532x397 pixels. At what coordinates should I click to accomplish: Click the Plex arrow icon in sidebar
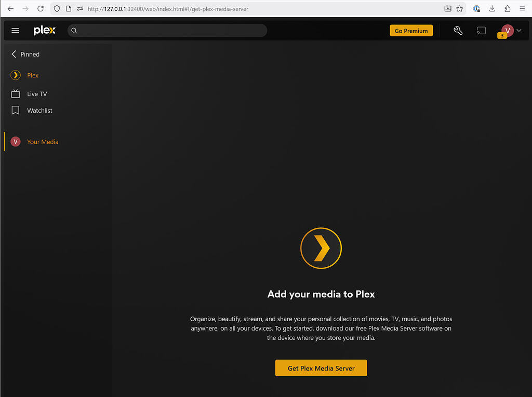(x=15, y=75)
